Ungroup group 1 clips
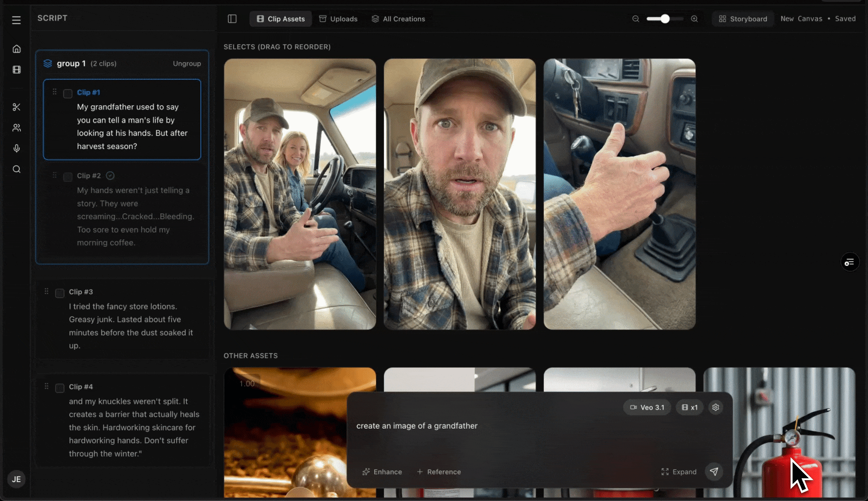The image size is (868, 501). [x=187, y=64]
